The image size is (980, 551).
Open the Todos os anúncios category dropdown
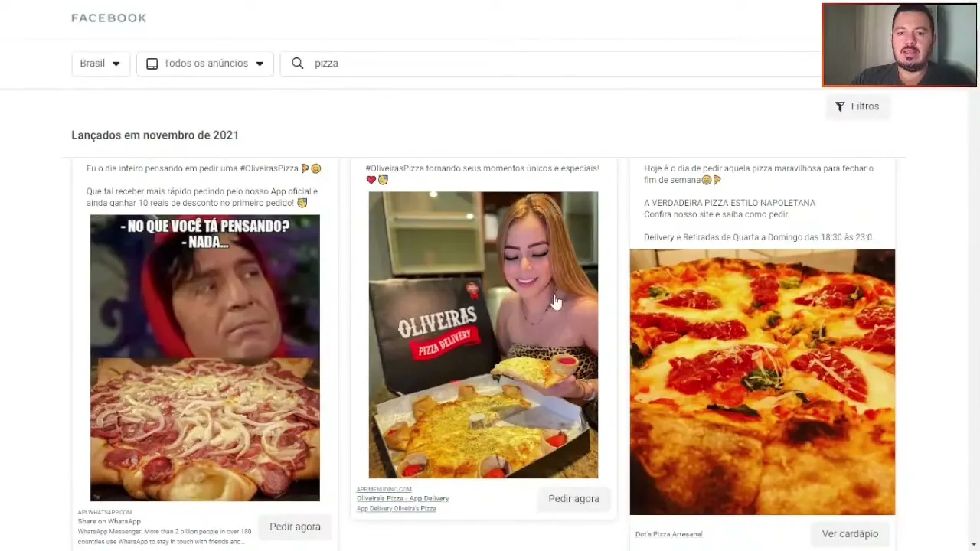click(x=205, y=64)
